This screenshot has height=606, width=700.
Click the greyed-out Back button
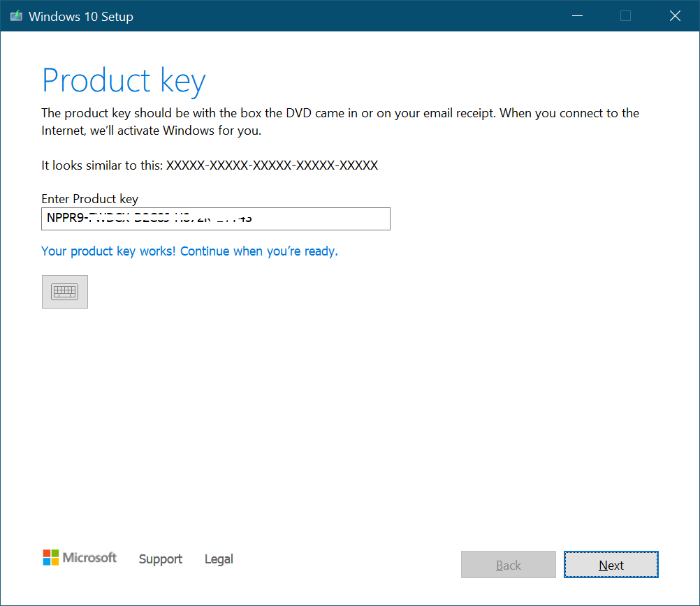[508, 565]
